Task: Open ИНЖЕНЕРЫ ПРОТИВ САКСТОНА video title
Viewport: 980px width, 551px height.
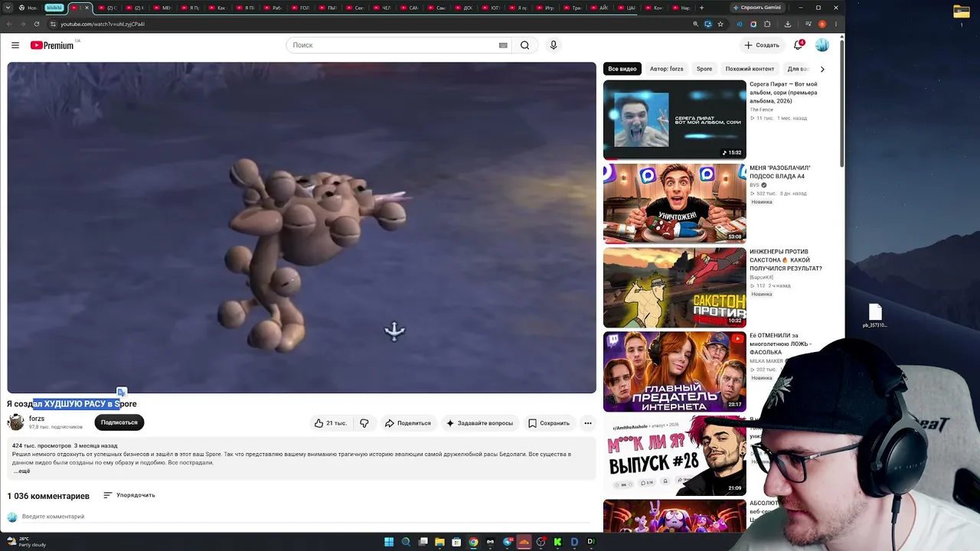Action: [x=786, y=260]
